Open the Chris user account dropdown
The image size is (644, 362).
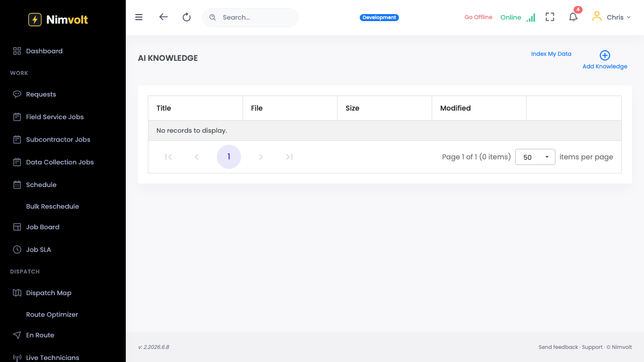pos(611,17)
